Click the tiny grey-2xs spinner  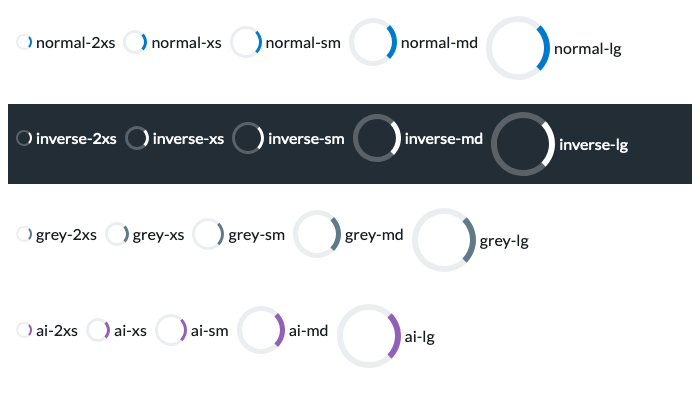click(x=24, y=234)
